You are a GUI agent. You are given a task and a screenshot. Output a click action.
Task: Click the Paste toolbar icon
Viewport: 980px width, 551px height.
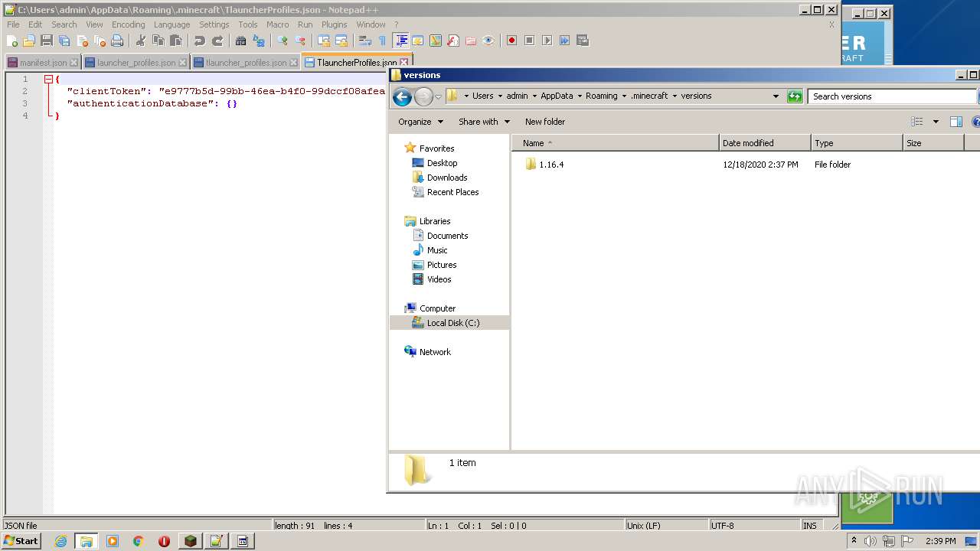[176, 41]
